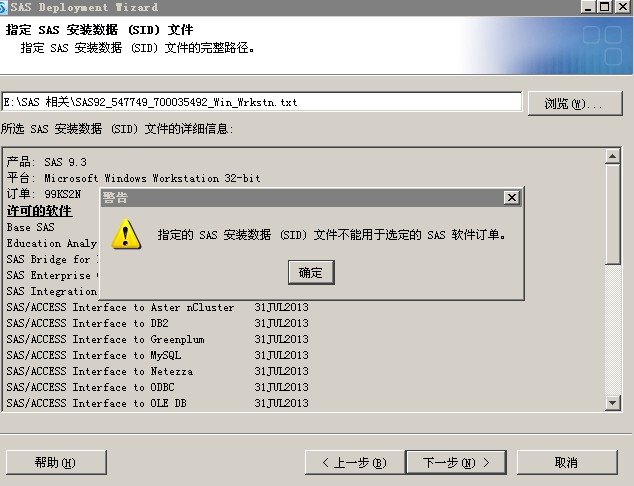Select the Base SAS entry
Viewport: 634px width, 486px height.
[x=30, y=227]
